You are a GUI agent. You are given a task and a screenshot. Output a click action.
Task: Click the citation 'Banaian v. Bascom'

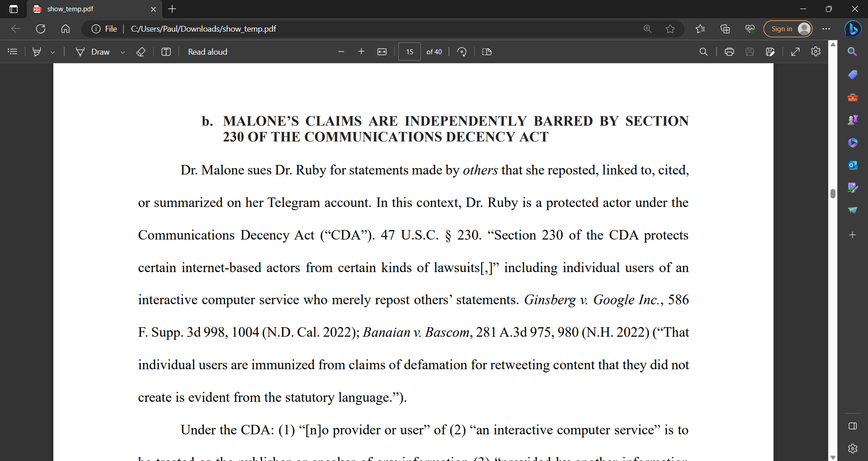click(x=416, y=332)
